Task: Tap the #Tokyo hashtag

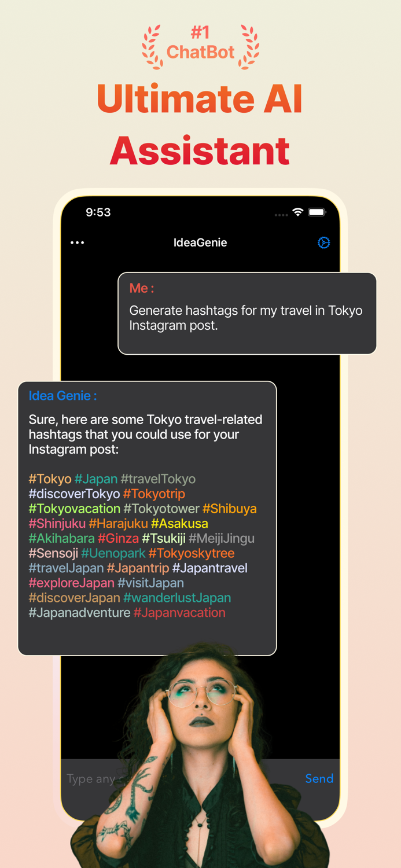Action: (x=50, y=479)
